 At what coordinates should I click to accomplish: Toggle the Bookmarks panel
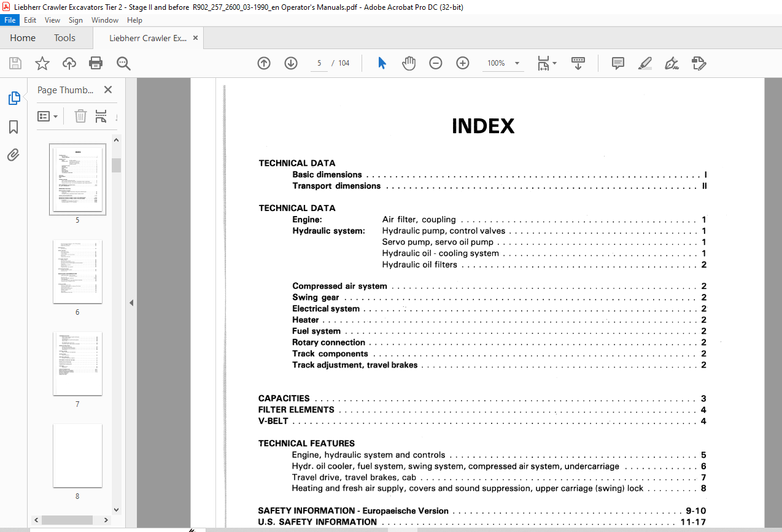[14, 127]
